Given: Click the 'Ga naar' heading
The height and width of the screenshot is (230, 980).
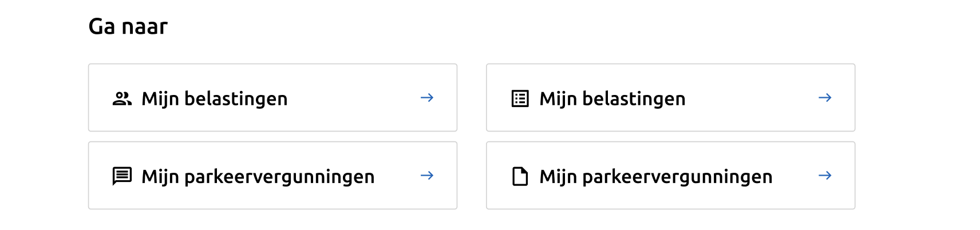Looking at the screenshot, I should (x=128, y=26).
